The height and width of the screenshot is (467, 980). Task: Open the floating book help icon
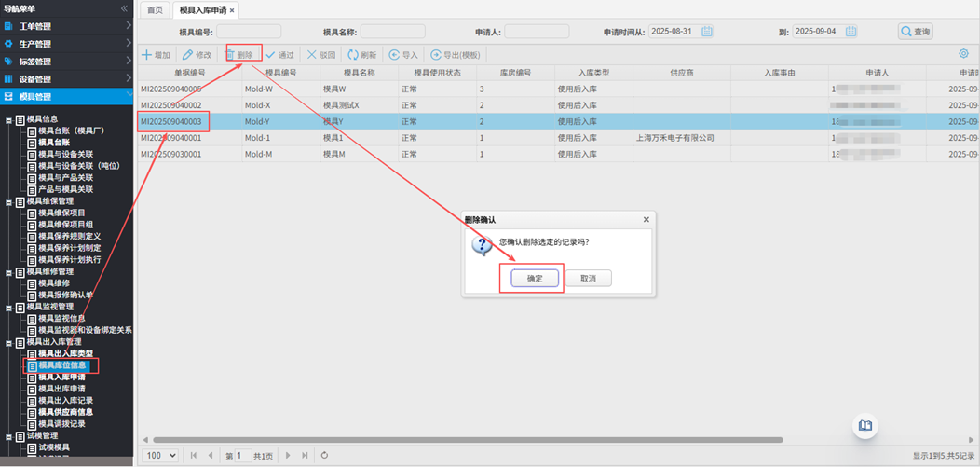(x=865, y=426)
